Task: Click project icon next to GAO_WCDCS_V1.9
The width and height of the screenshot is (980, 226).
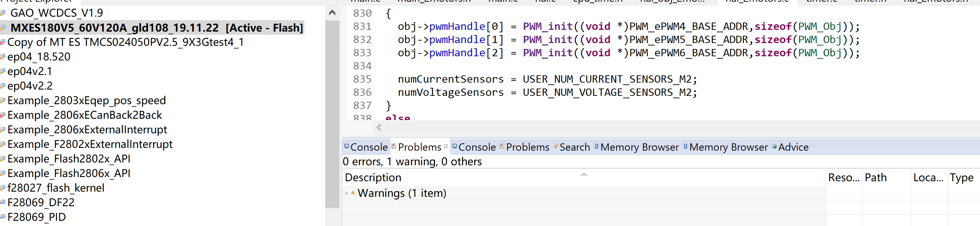Action: point(3,13)
